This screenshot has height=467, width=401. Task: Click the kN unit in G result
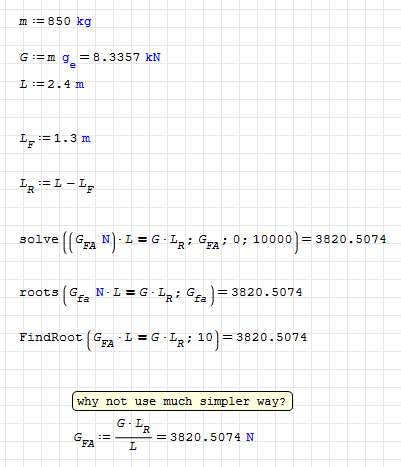point(153,57)
